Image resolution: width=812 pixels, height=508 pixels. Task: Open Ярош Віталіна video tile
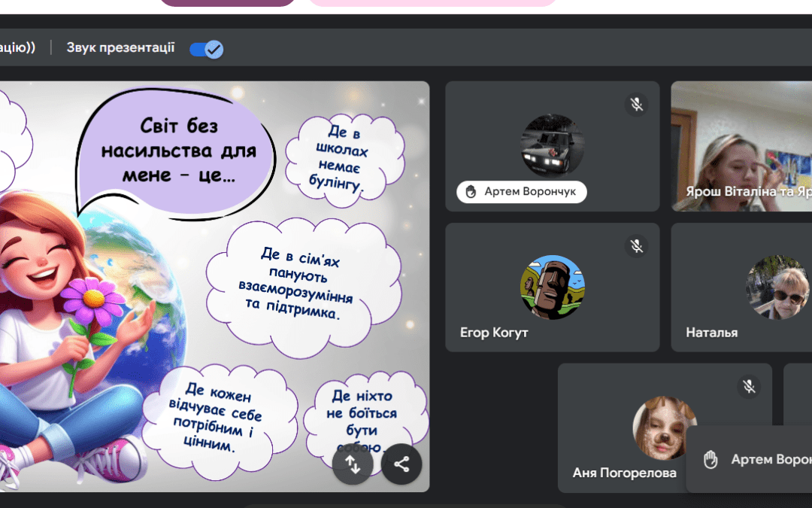741,146
